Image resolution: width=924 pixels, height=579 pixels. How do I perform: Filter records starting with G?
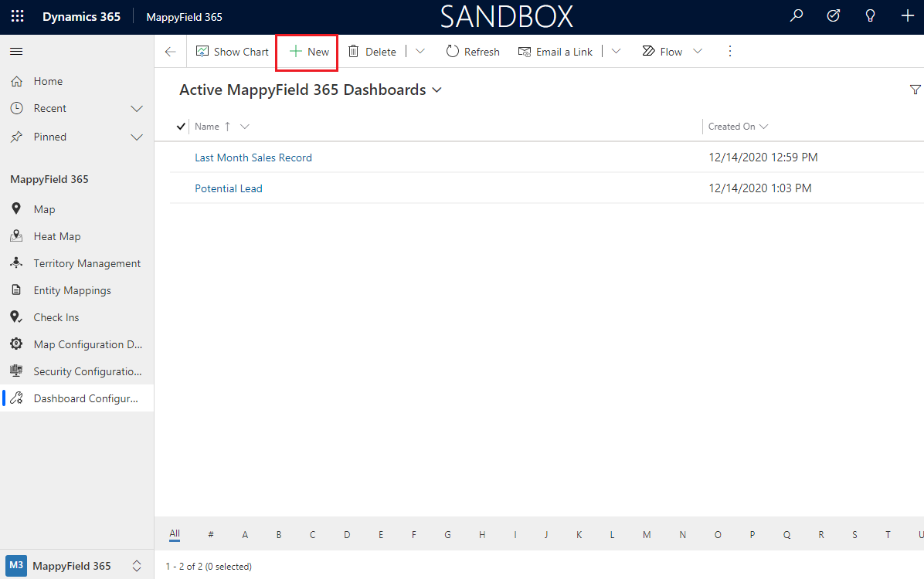pos(448,535)
